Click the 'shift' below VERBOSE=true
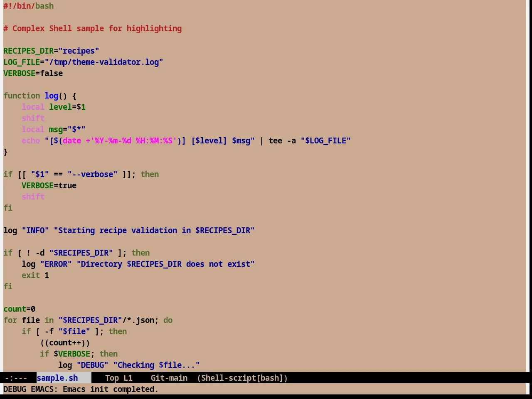 [x=33, y=197]
